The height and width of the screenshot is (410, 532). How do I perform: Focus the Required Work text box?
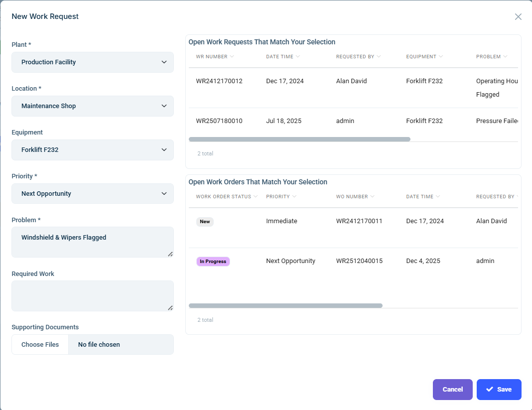[93, 296]
